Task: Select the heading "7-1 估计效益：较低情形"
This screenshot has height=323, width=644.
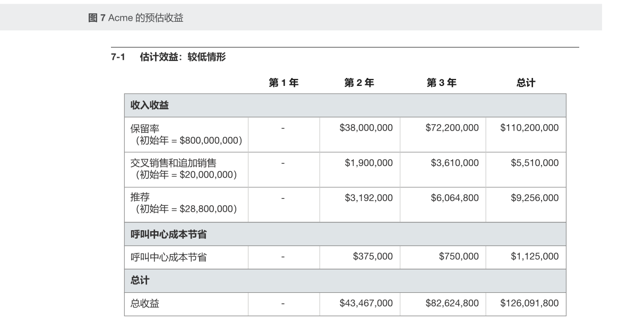Action: (168, 57)
